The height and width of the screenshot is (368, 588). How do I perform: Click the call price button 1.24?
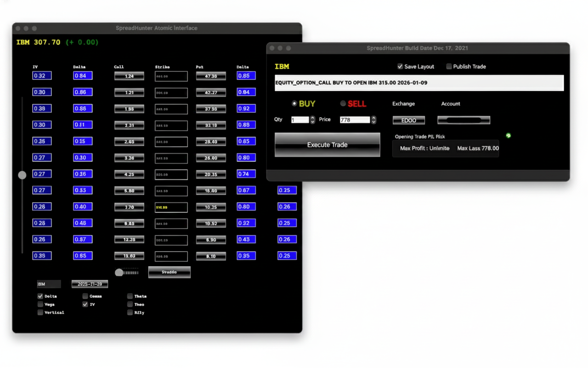[x=129, y=76]
